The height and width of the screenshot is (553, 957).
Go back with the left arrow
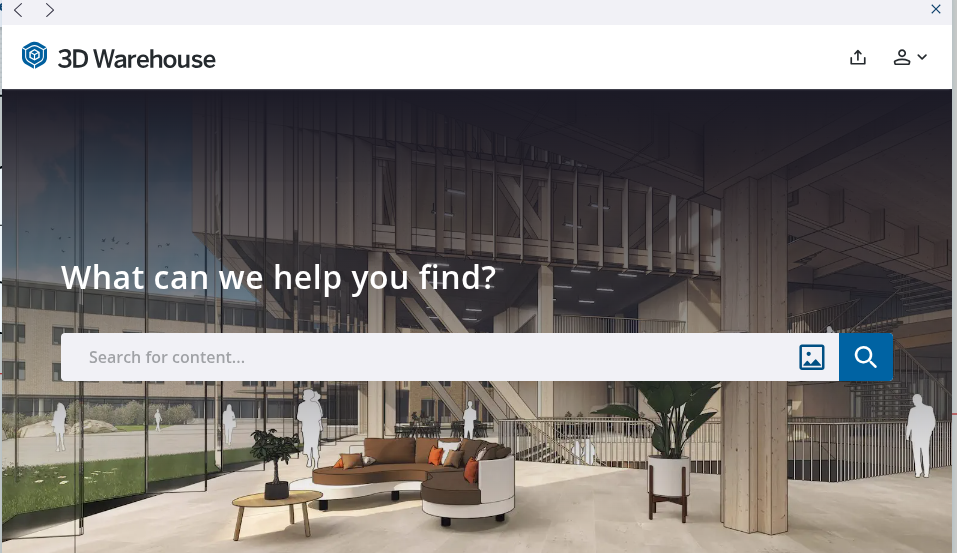click(x=18, y=10)
